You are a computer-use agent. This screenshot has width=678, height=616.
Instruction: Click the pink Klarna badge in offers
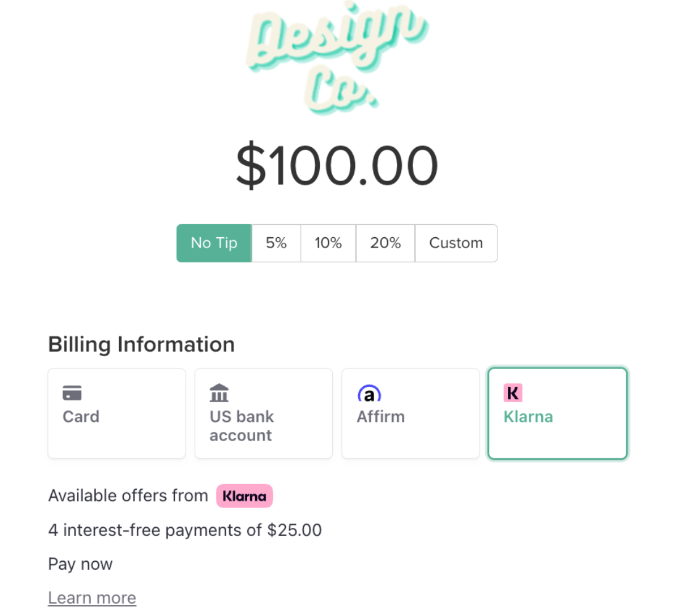tap(244, 496)
